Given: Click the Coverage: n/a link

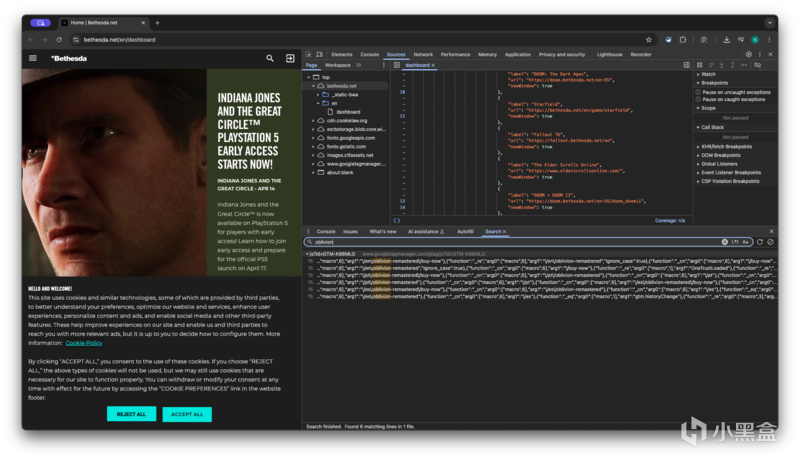Looking at the screenshot, I should click(670, 221).
